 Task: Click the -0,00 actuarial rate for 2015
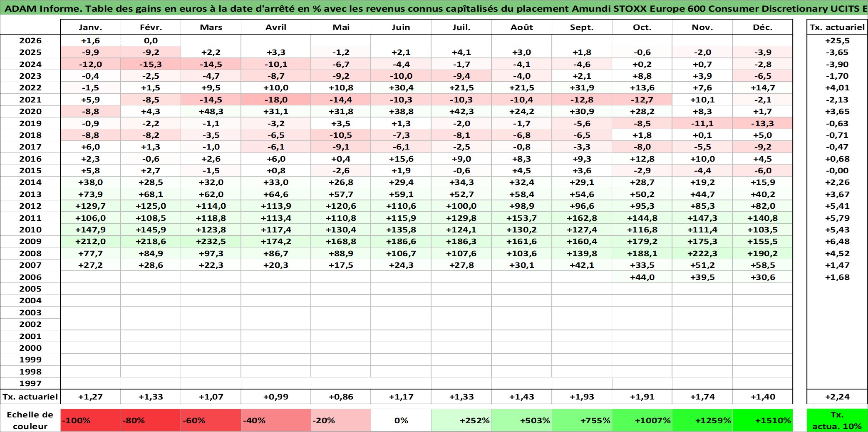(x=837, y=170)
